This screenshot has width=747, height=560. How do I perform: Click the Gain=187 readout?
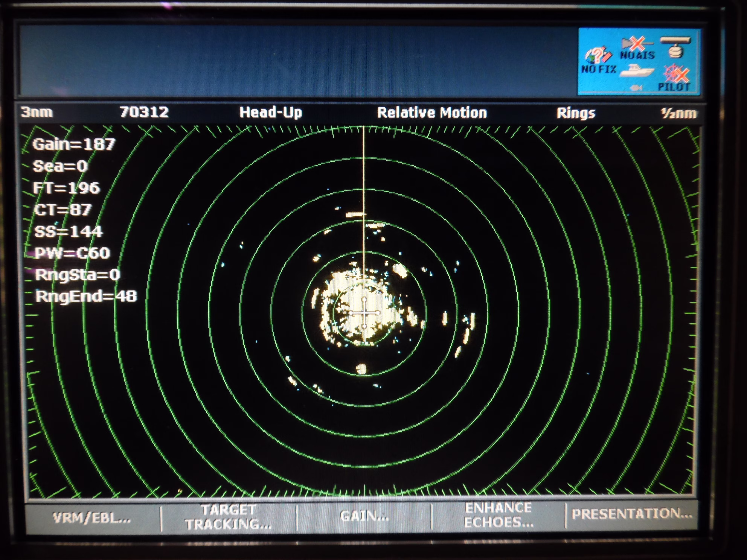coord(74,144)
